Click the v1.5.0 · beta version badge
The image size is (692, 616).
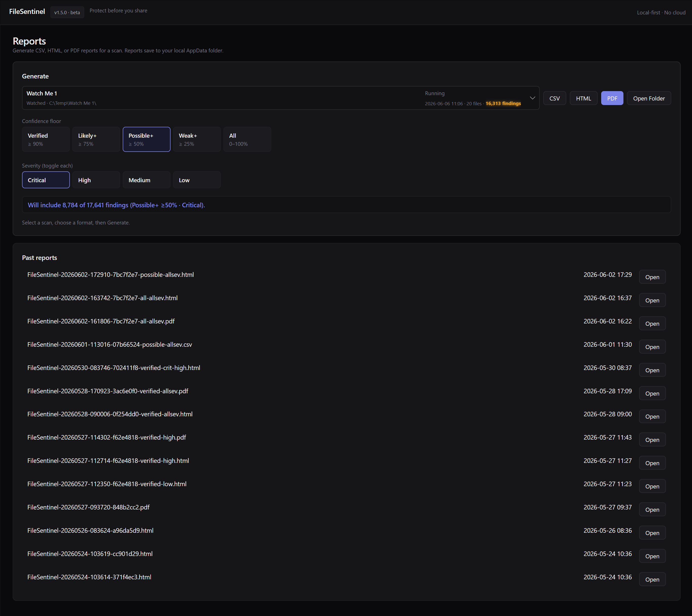tap(67, 12)
